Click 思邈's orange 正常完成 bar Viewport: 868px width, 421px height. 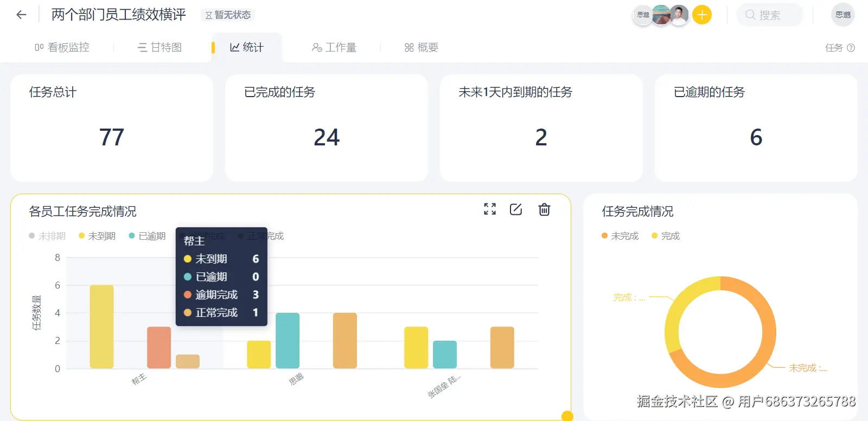click(x=345, y=341)
